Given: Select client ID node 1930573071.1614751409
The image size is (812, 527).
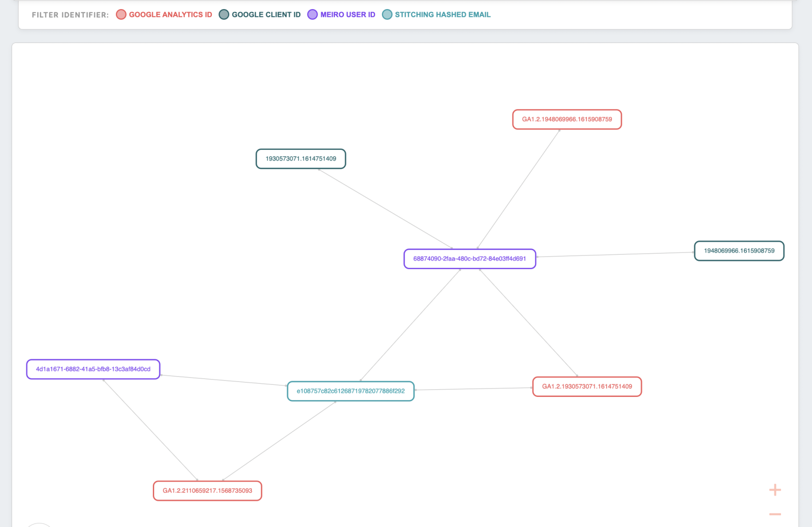Looking at the screenshot, I should 301,159.
